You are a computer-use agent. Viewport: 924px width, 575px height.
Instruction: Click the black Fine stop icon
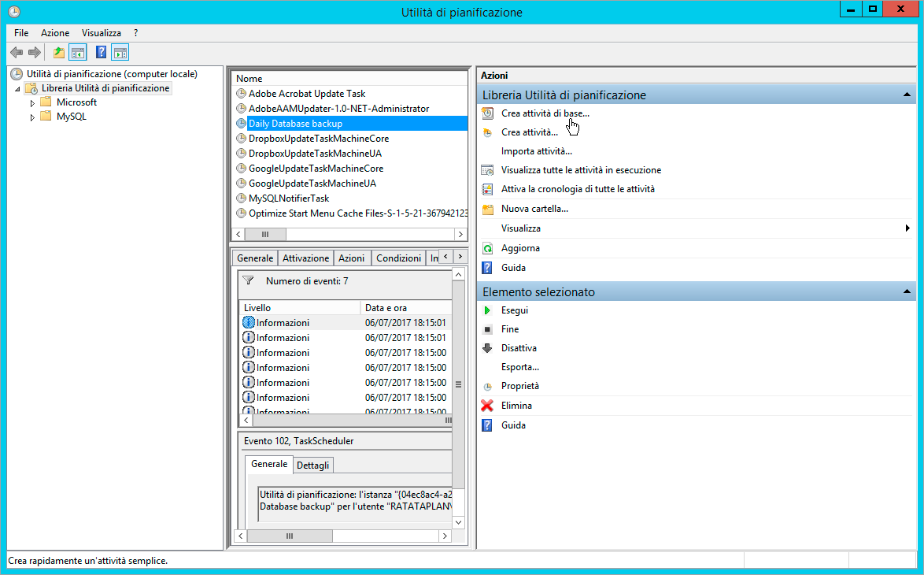click(x=487, y=329)
